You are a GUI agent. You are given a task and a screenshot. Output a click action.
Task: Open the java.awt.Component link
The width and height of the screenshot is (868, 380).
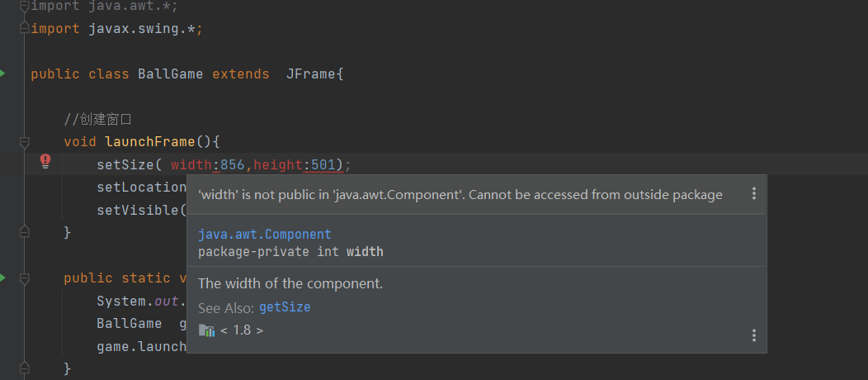[265, 235]
